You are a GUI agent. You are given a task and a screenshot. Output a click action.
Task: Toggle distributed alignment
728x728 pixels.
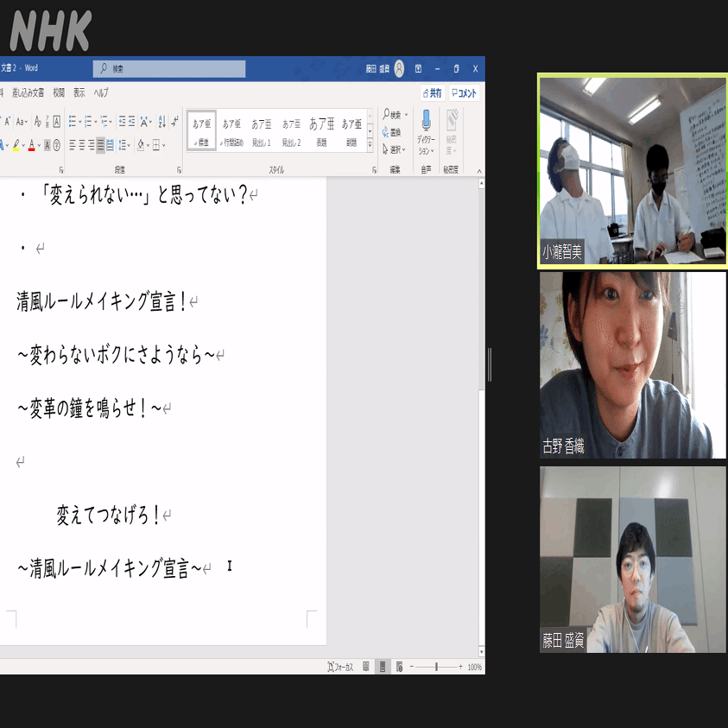[x=110, y=146]
